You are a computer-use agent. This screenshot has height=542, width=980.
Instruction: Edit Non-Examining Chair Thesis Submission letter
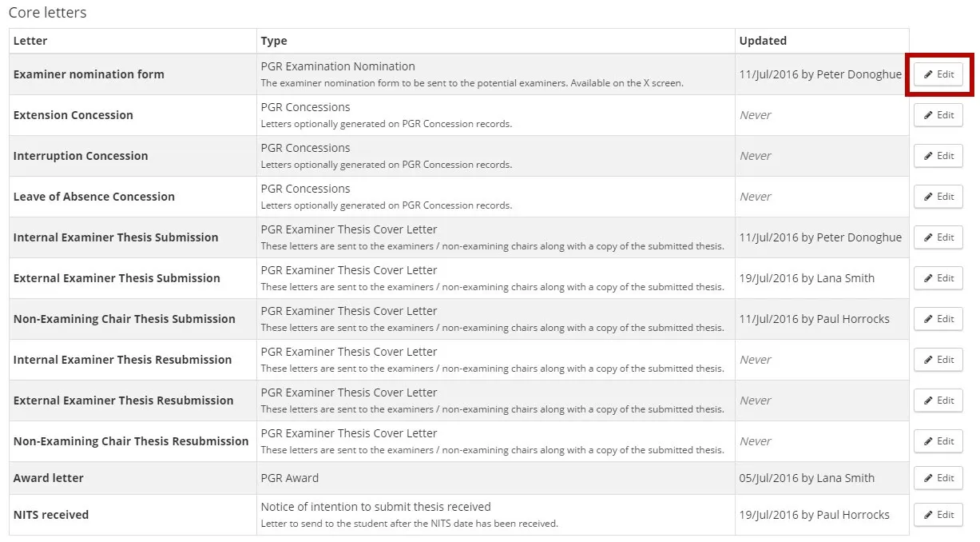[x=938, y=319]
